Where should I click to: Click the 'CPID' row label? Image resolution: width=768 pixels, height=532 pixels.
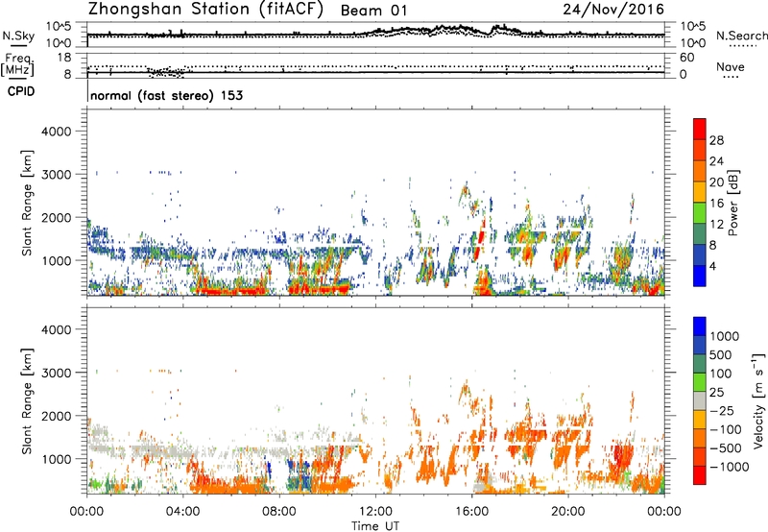[21, 91]
